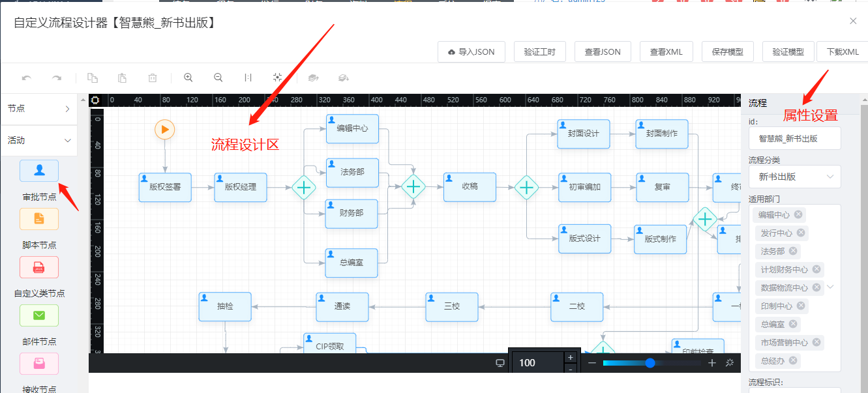Remove the 法务部 department tag
The height and width of the screenshot is (393, 868).
click(793, 251)
